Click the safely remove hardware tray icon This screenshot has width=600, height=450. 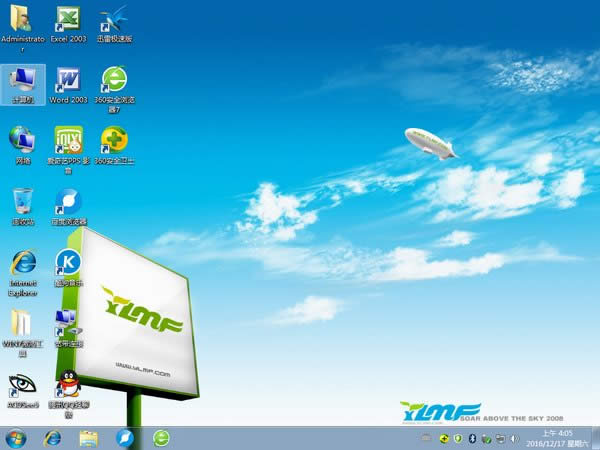pyautogui.click(x=486, y=439)
